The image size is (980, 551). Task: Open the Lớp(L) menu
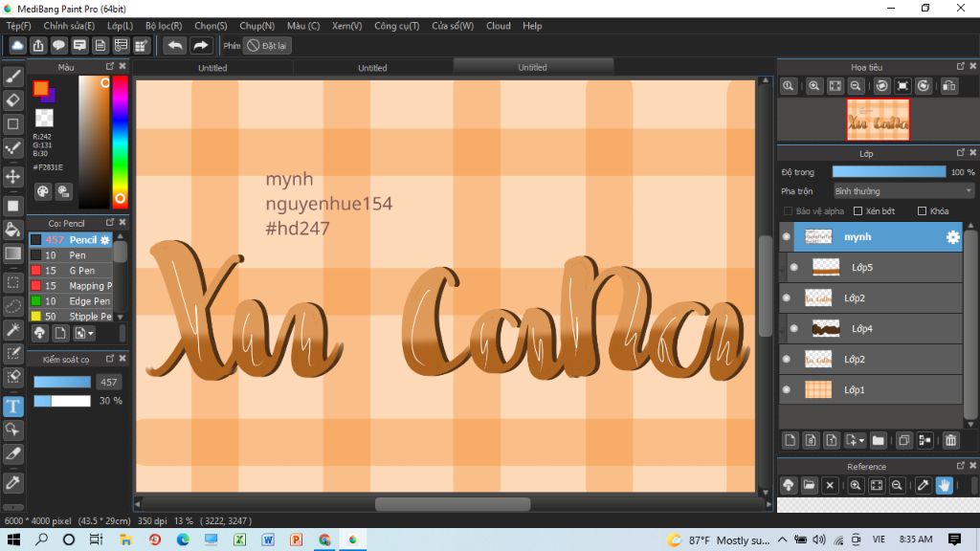tap(120, 26)
